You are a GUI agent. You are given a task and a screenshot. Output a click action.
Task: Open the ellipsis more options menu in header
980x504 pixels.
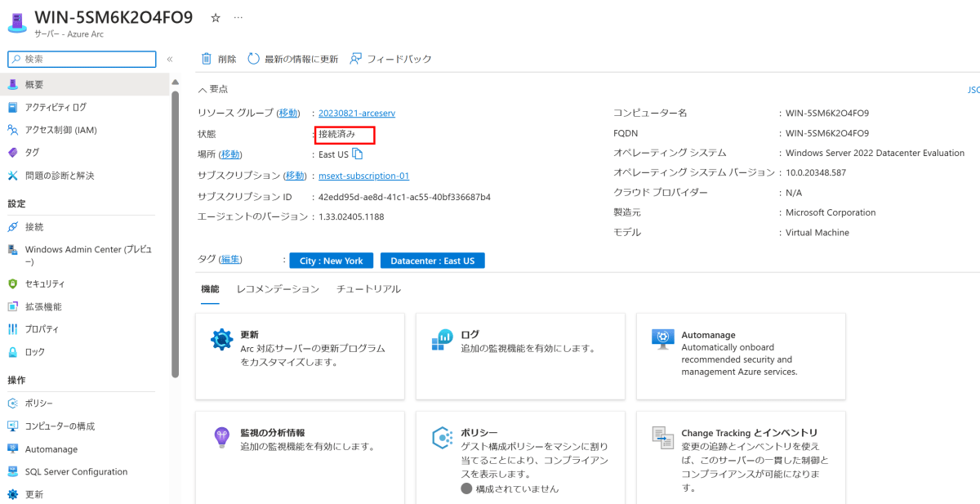[x=238, y=17]
